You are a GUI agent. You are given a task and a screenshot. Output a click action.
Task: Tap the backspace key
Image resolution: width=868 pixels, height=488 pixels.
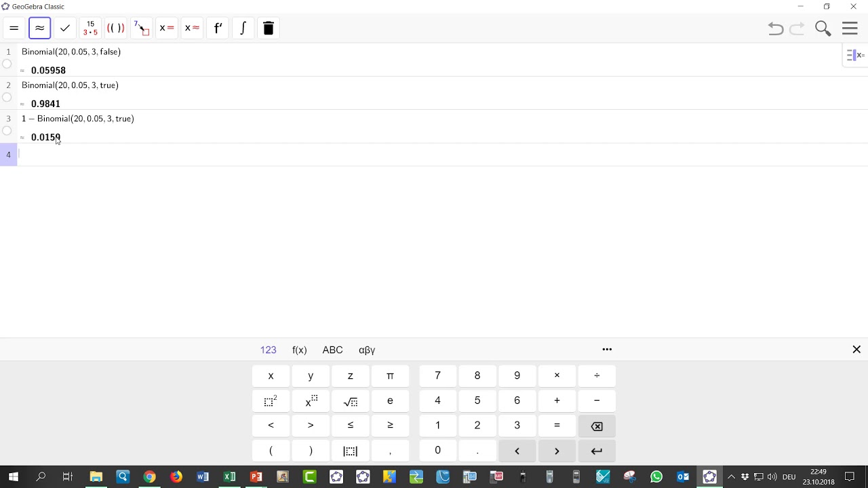(x=597, y=426)
